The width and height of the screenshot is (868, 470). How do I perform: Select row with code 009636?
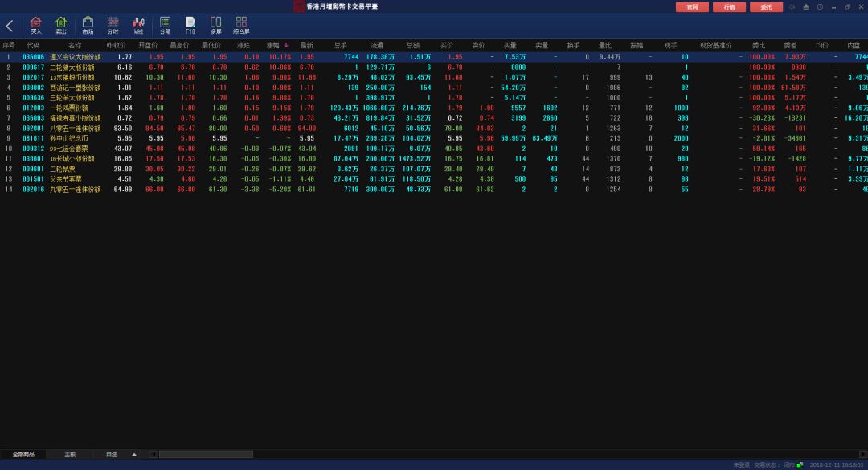click(x=434, y=97)
